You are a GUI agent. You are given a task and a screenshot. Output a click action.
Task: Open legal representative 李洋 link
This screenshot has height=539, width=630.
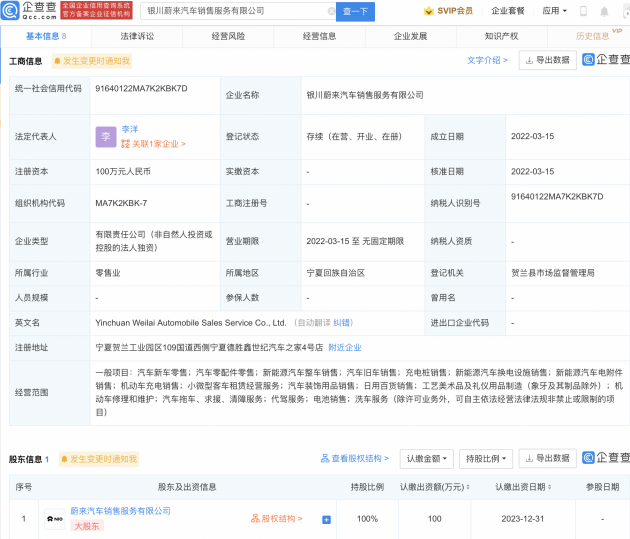click(130, 129)
